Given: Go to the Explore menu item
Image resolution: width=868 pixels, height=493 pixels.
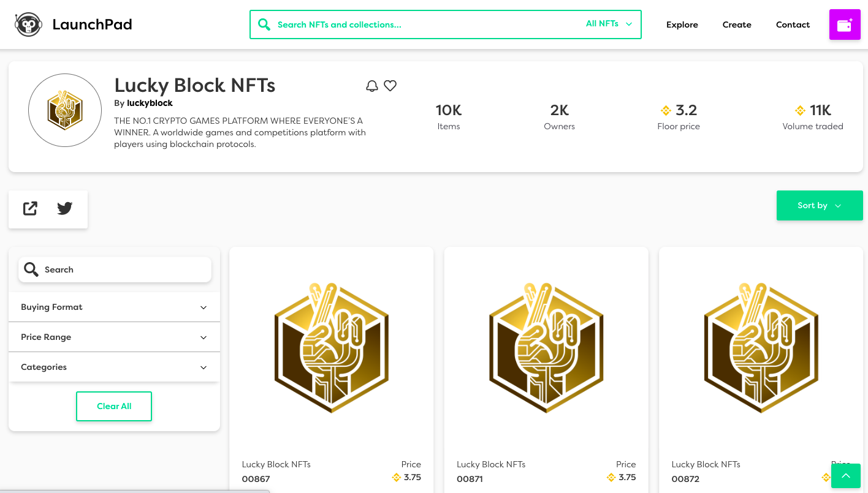Looking at the screenshot, I should coord(682,24).
